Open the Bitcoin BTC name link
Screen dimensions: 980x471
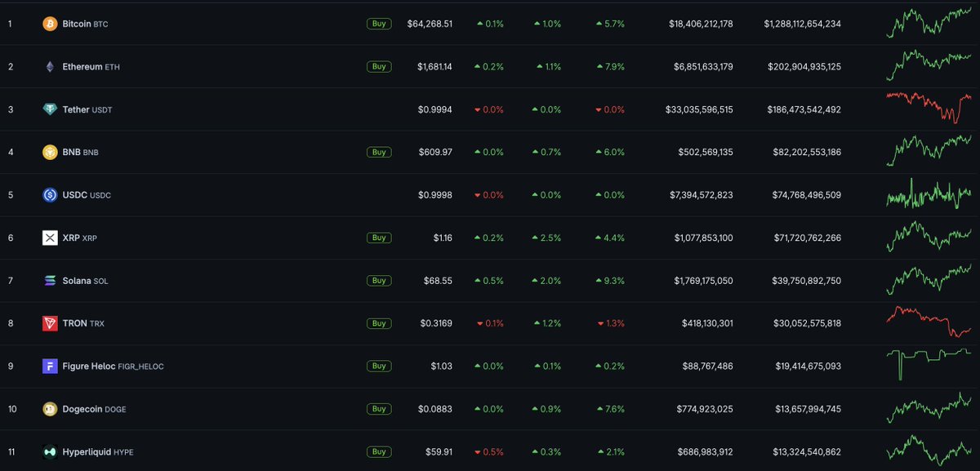click(85, 24)
